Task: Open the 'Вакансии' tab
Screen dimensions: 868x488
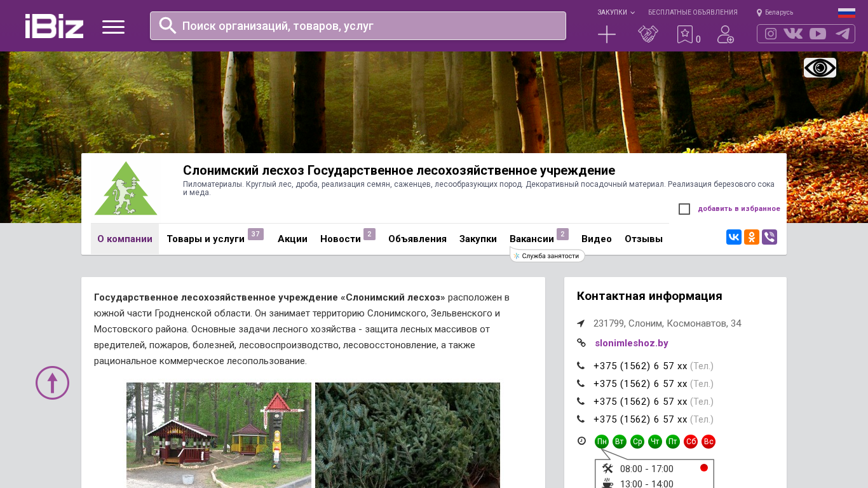Action: point(531,239)
